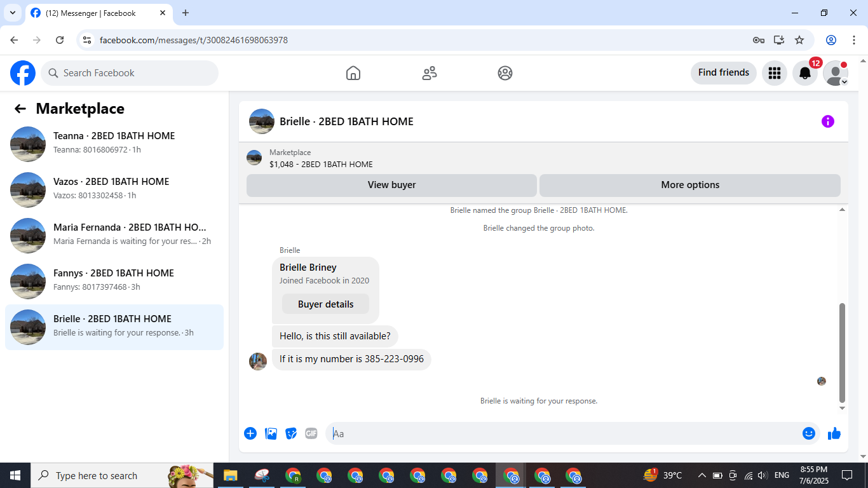Click the battery icon in system tray
868x488 pixels.
[x=717, y=475]
